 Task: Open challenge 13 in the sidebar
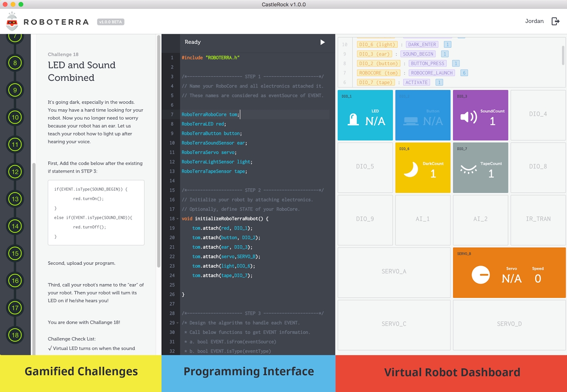coord(15,199)
